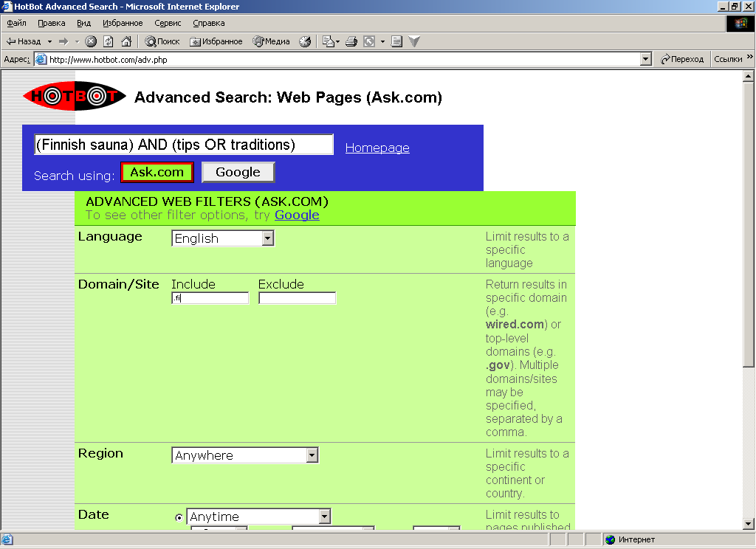Expand the Ссылки chevron overflow
The image size is (756, 549).
(750, 57)
